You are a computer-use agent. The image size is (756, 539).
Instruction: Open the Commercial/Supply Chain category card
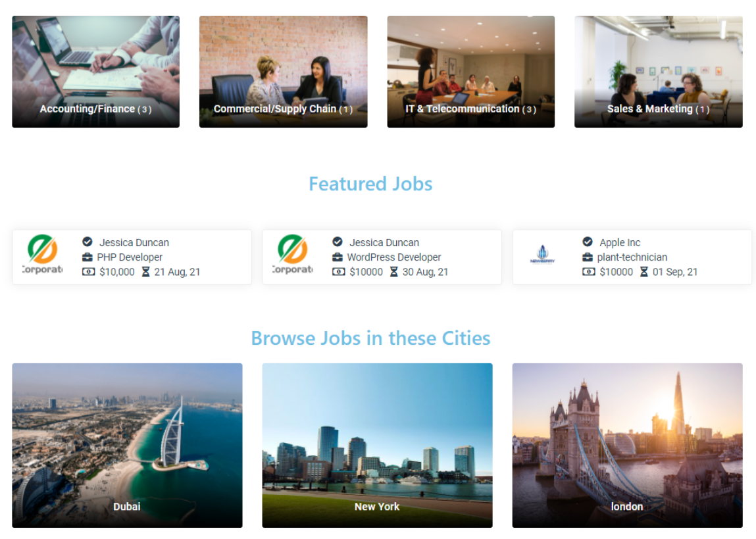(283, 71)
